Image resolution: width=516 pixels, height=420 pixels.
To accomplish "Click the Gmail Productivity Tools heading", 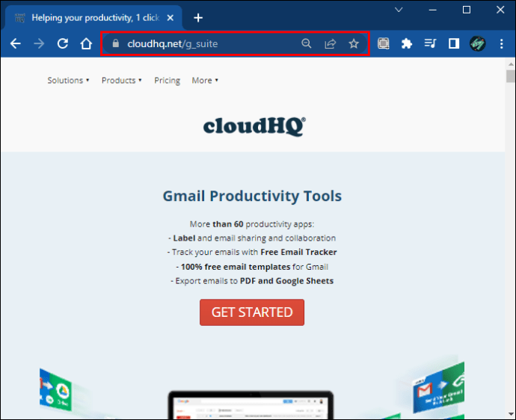I will pyautogui.click(x=252, y=196).
